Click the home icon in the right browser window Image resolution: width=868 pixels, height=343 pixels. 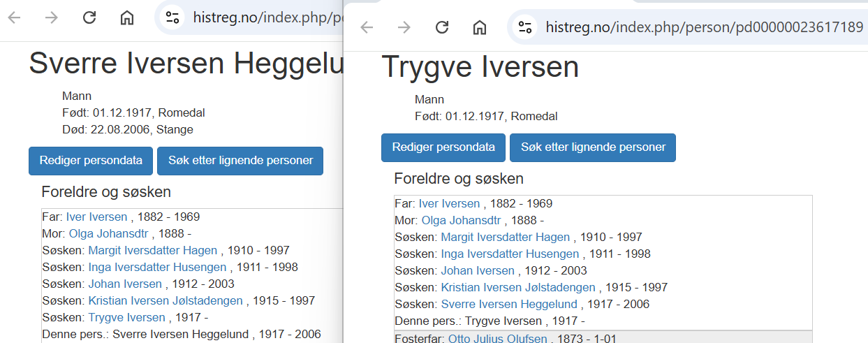(480, 27)
